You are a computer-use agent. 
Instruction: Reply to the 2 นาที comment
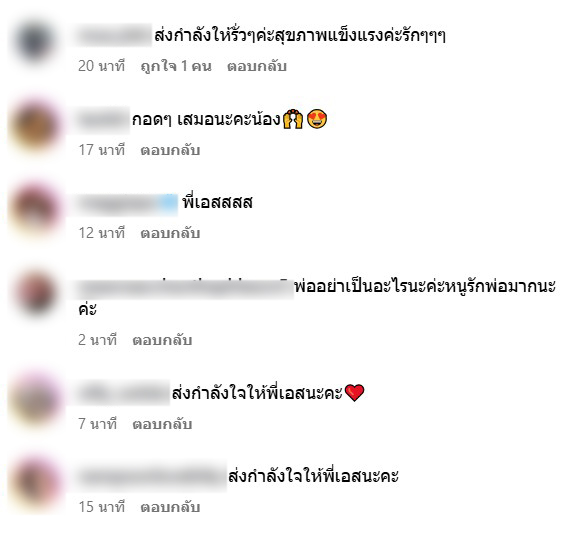tap(162, 340)
